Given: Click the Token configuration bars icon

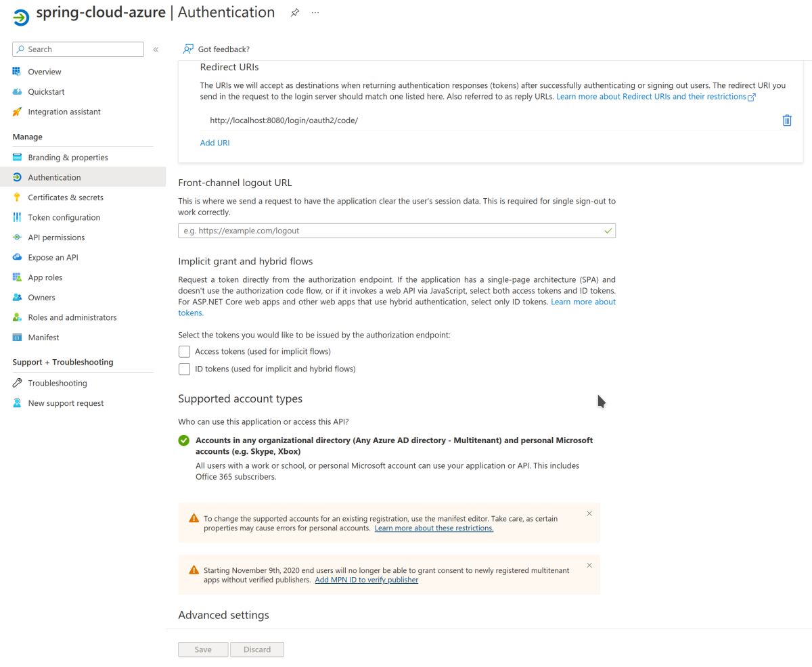Looking at the screenshot, I should tap(17, 217).
